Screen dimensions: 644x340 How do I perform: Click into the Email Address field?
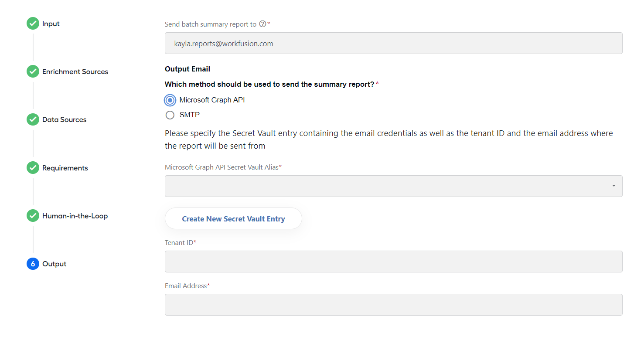(393, 305)
